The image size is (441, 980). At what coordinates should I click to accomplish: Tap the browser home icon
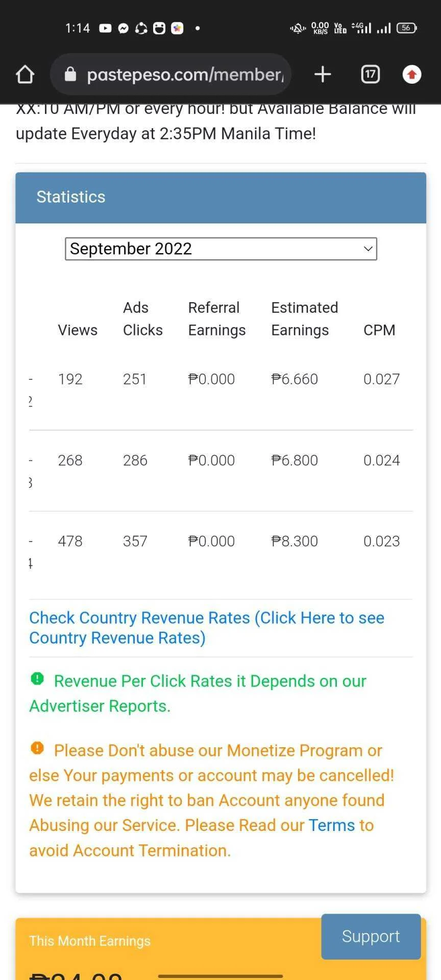click(x=25, y=75)
